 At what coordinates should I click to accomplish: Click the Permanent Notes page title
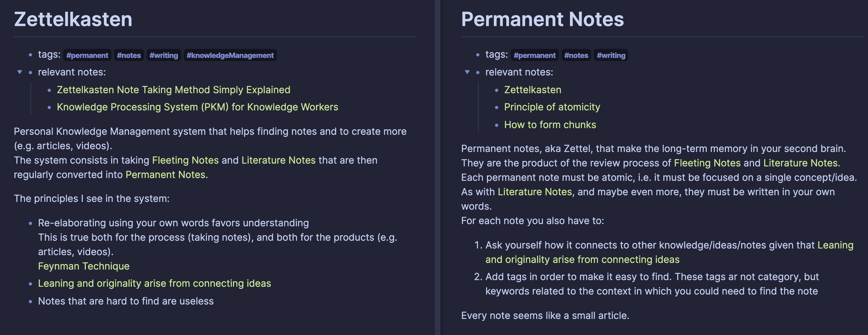(542, 19)
